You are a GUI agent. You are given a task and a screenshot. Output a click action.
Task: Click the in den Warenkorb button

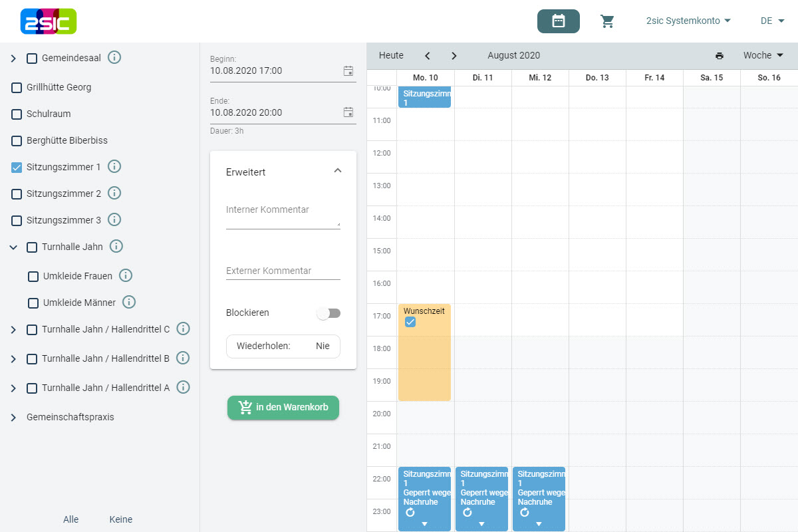(283, 408)
